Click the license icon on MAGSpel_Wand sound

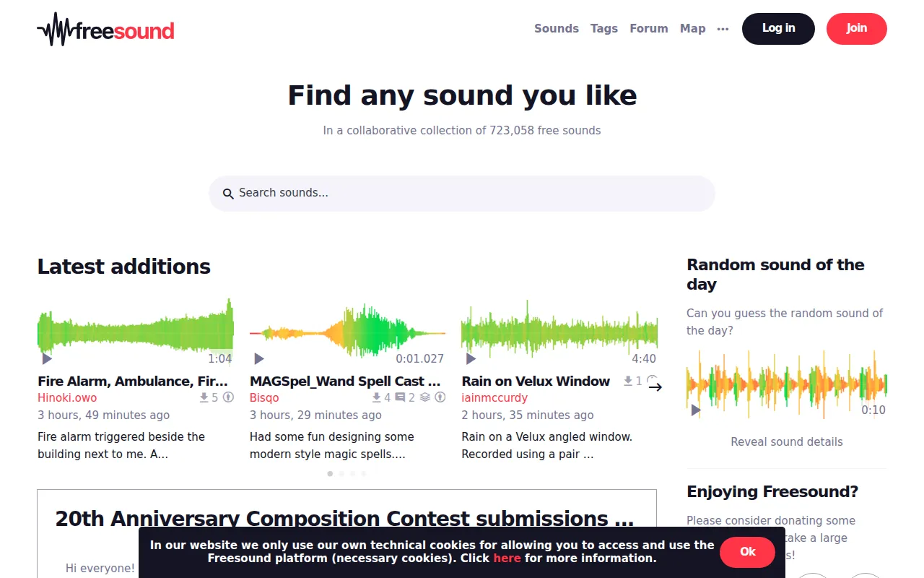440,397
